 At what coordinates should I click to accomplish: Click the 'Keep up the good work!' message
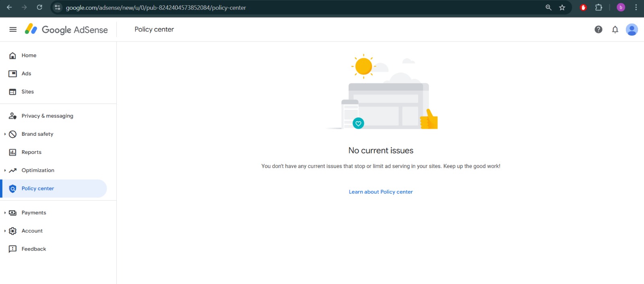[x=472, y=166]
